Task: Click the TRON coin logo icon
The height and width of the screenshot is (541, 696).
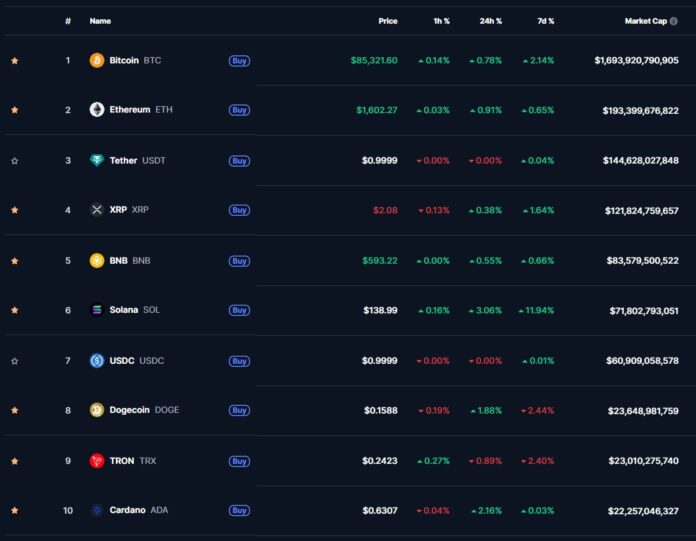Action: pyautogui.click(x=97, y=461)
